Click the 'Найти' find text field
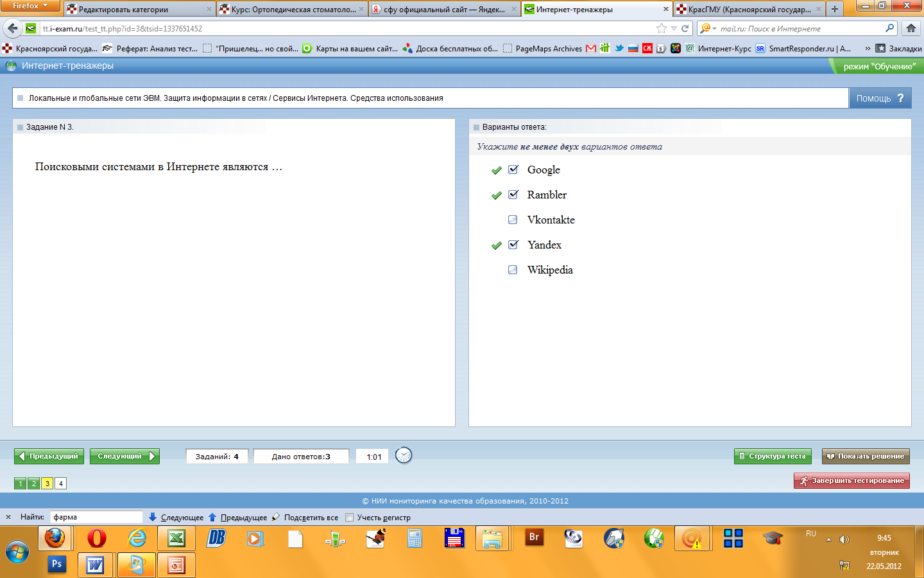This screenshot has height=578, width=924. (96, 517)
